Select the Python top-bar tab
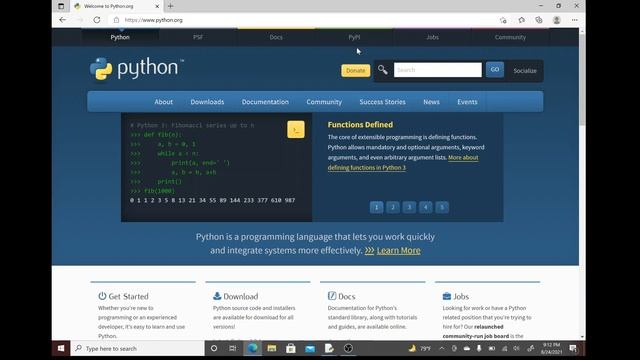This screenshot has width=640, height=360. [x=120, y=37]
